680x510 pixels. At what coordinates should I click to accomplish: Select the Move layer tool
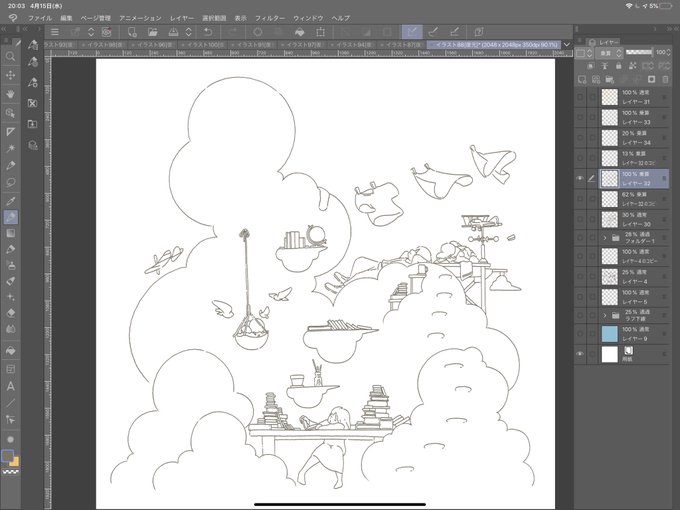10,75
